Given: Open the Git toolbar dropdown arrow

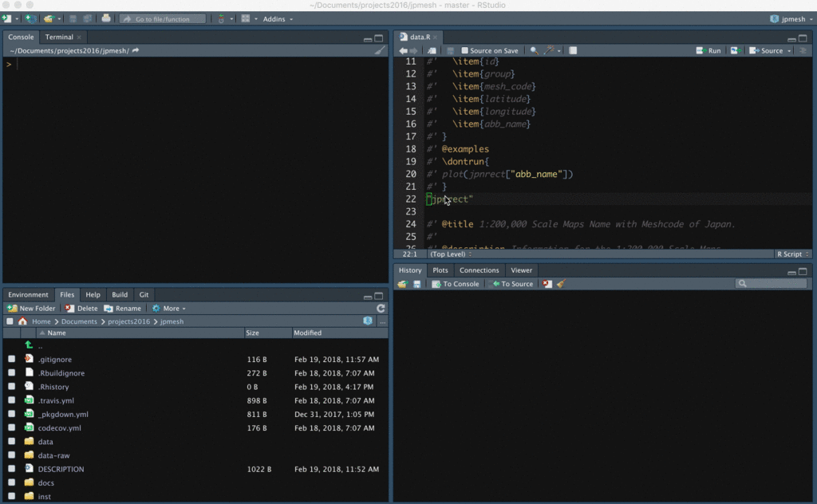Looking at the screenshot, I should coord(231,19).
